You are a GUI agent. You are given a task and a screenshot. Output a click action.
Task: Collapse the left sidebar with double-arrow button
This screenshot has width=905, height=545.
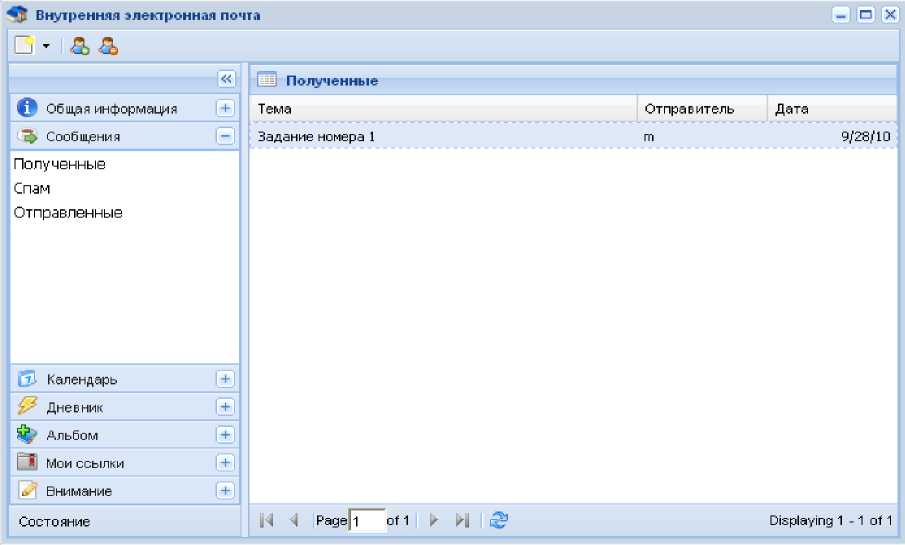coord(226,79)
